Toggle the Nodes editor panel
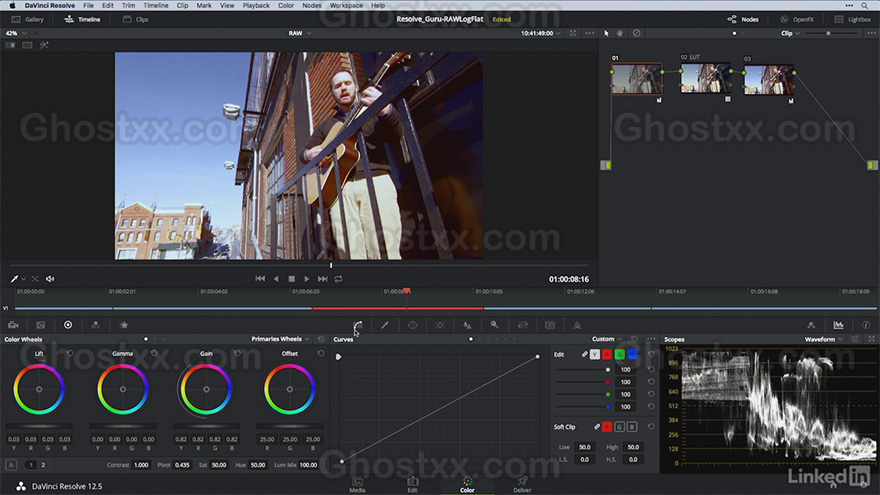880x495 pixels. click(743, 19)
